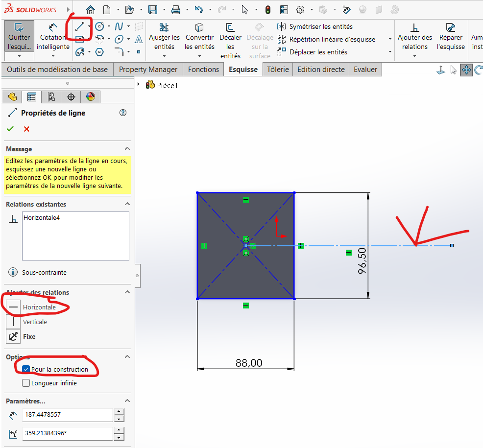483x448 pixels.
Task: Open the Répétition linéaire d'esquisse dropdown arrow
Action: (x=390, y=39)
